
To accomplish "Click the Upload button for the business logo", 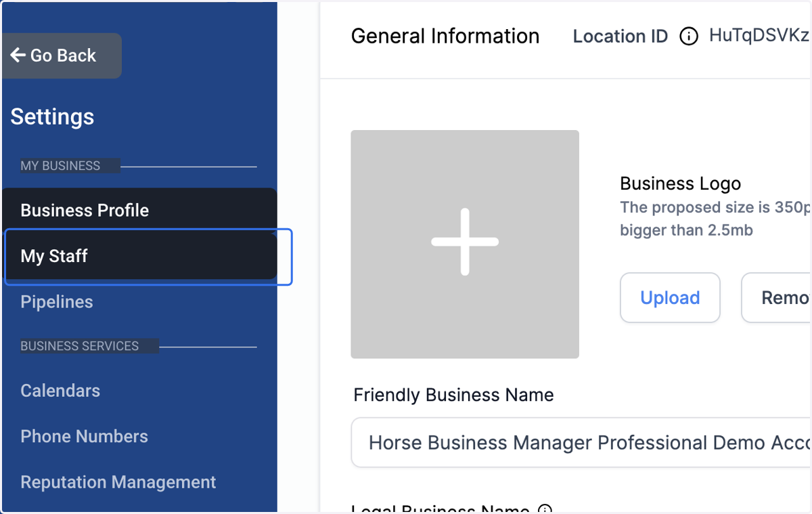I will tap(670, 298).
